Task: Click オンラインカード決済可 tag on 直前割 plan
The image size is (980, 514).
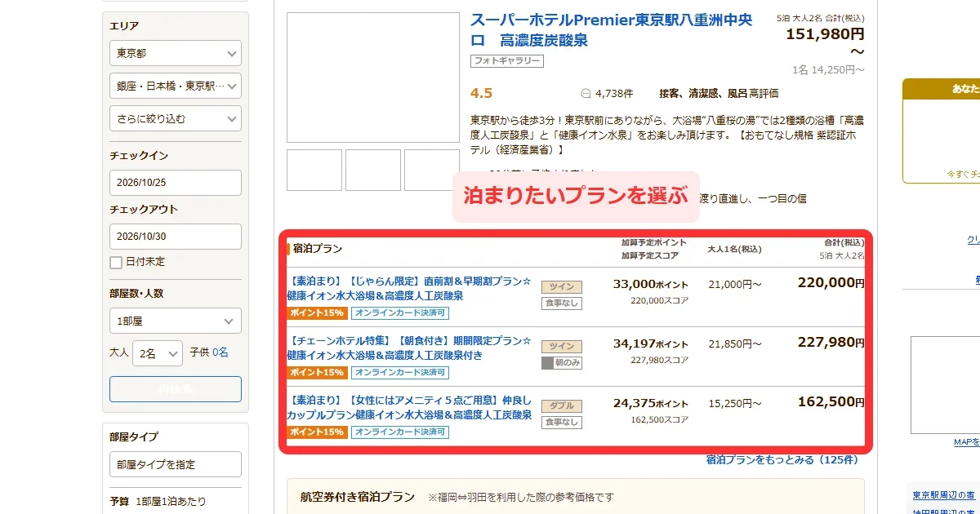Action: pos(400,312)
